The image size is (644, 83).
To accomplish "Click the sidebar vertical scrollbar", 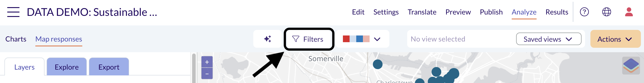I will (x=194, y=68).
